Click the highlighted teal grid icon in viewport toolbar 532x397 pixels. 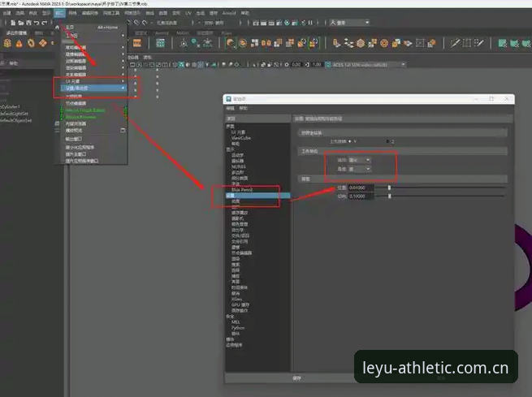[181, 64]
